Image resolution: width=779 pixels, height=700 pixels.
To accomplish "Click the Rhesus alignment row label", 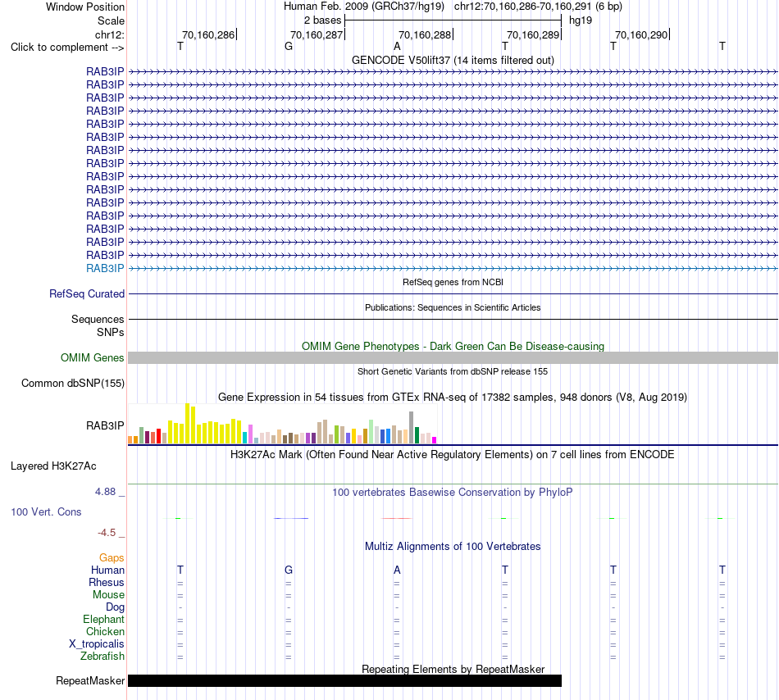I will coord(107,582).
